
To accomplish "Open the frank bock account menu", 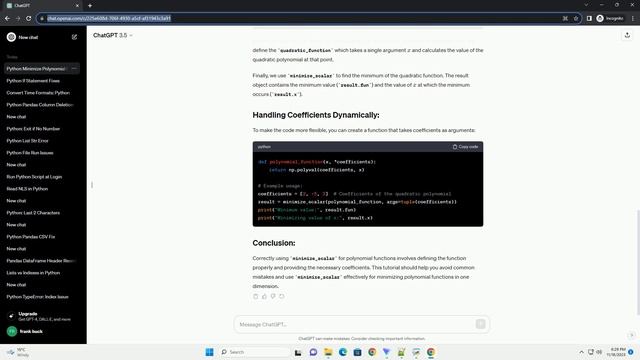I will click(43, 331).
